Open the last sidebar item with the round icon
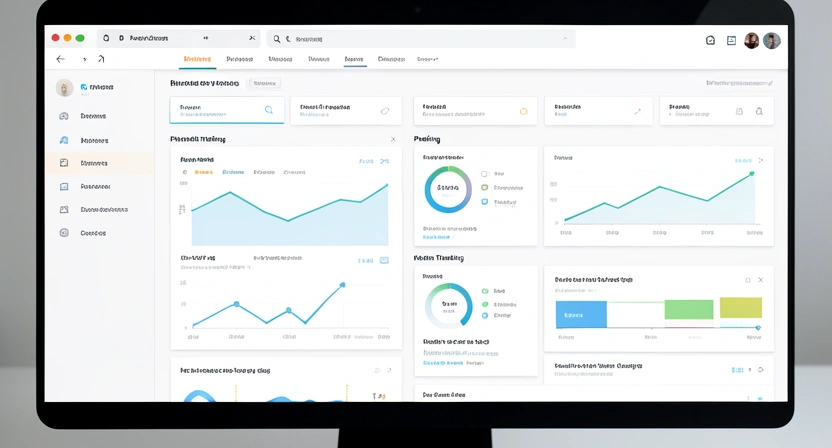The width and height of the screenshot is (832, 448). [64, 232]
